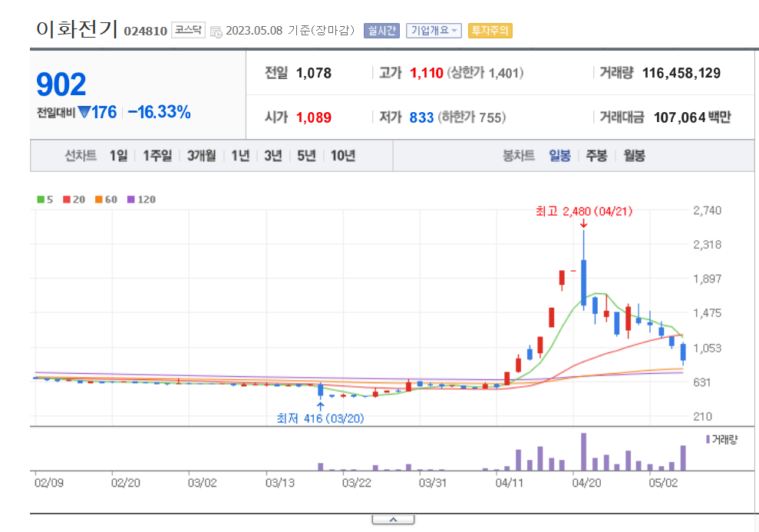Click the 저가 value 833

pyautogui.click(x=421, y=117)
